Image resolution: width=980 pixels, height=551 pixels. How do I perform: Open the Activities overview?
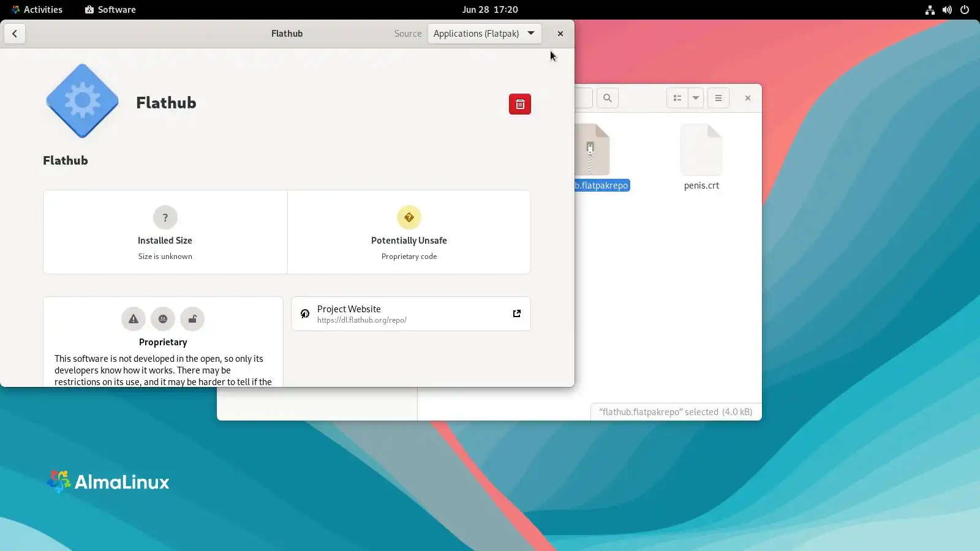pyautogui.click(x=37, y=9)
